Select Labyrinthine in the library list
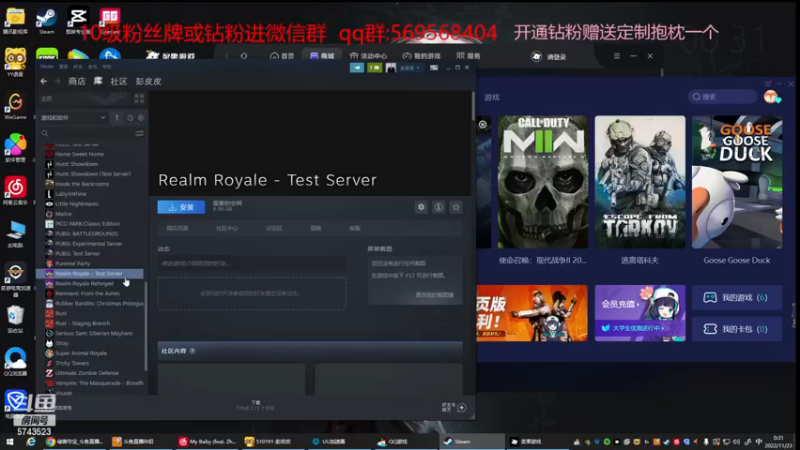Screen dimensions: 800x450 point(71,194)
